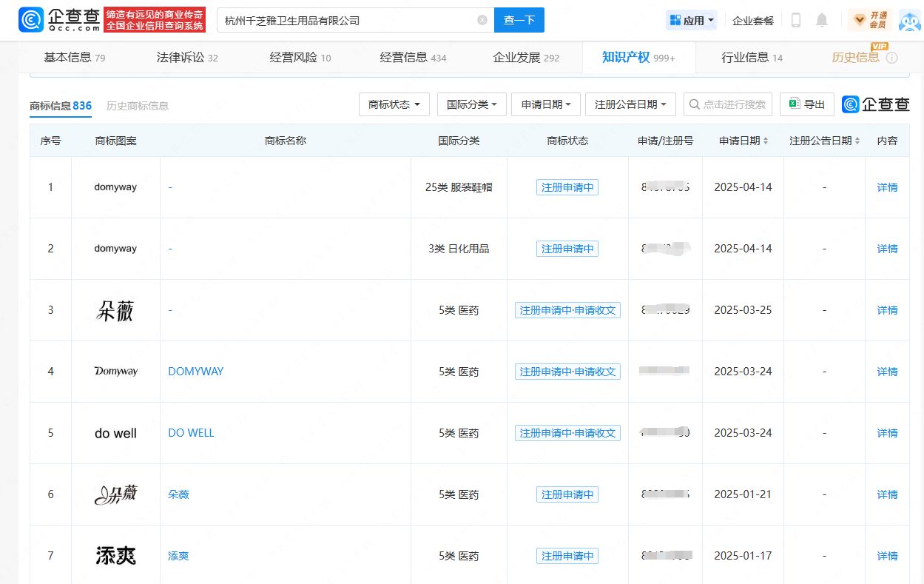Click the Qcc 企查查 logo in the header
924x584 pixels.
60,20
